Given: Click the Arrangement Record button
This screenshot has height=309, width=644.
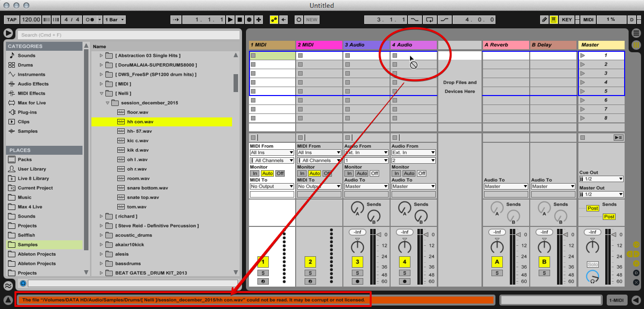Looking at the screenshot, I should pos(249,20).
